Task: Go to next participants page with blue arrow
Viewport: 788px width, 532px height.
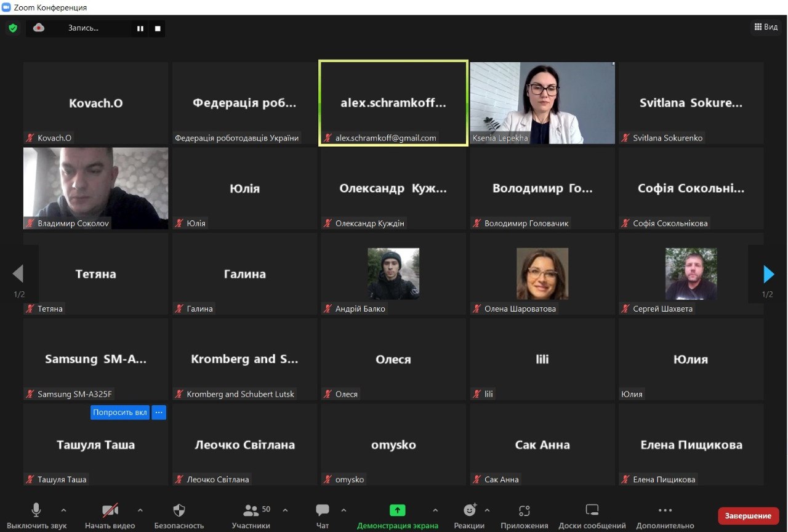Action: pyautogui.click(x=768, y=274)
